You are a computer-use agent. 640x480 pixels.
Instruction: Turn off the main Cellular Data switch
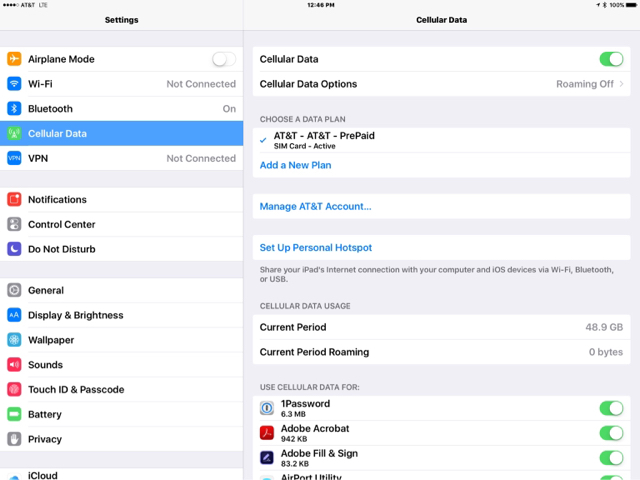coord(611,59)
